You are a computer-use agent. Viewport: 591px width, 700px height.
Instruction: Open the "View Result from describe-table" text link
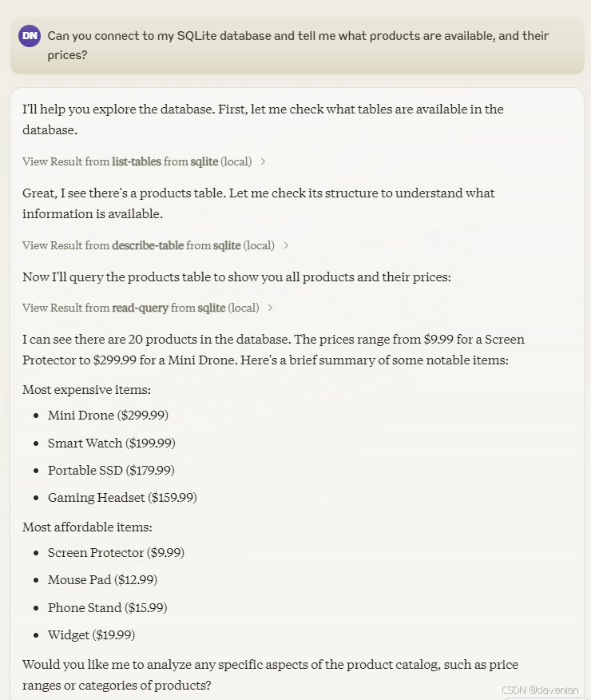148,245
